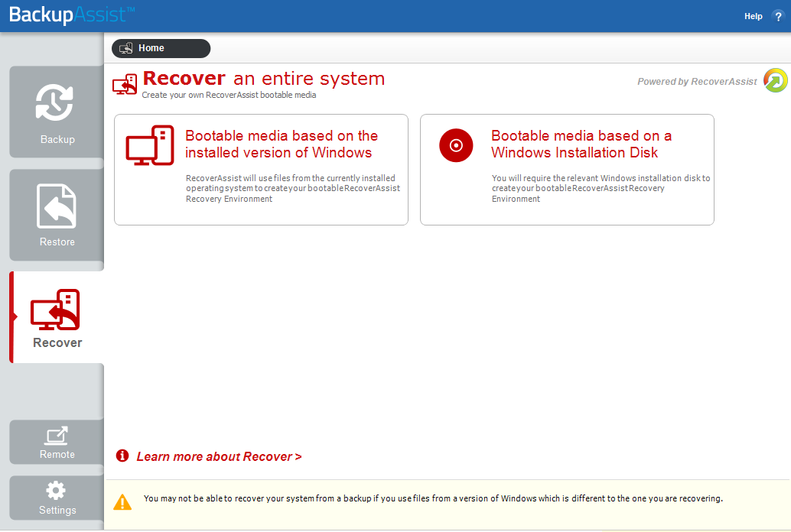The image size is (791, 532).
Task: Click 'You will require the relevant Windows' description
Action: [601, 189]
